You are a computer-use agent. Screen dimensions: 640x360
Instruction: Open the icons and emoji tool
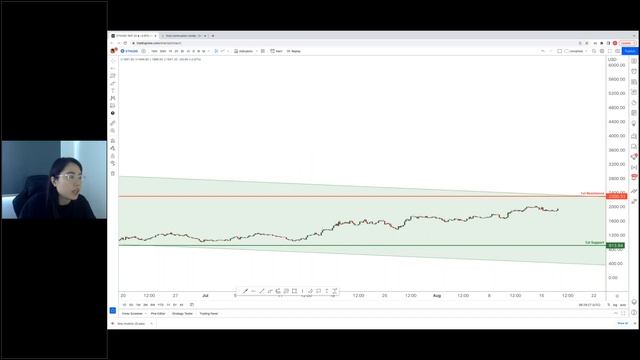[x=113, y=113]
